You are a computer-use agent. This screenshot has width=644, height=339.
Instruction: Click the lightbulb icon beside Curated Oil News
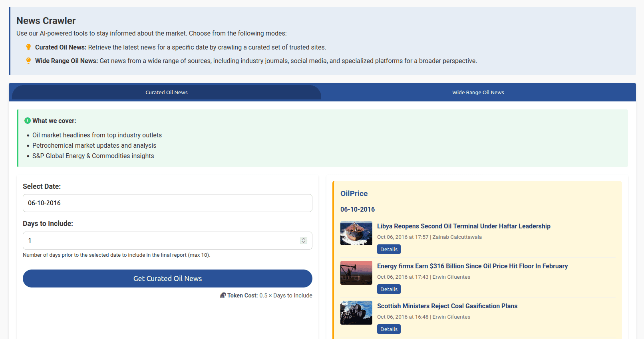(x=28, y=47)
